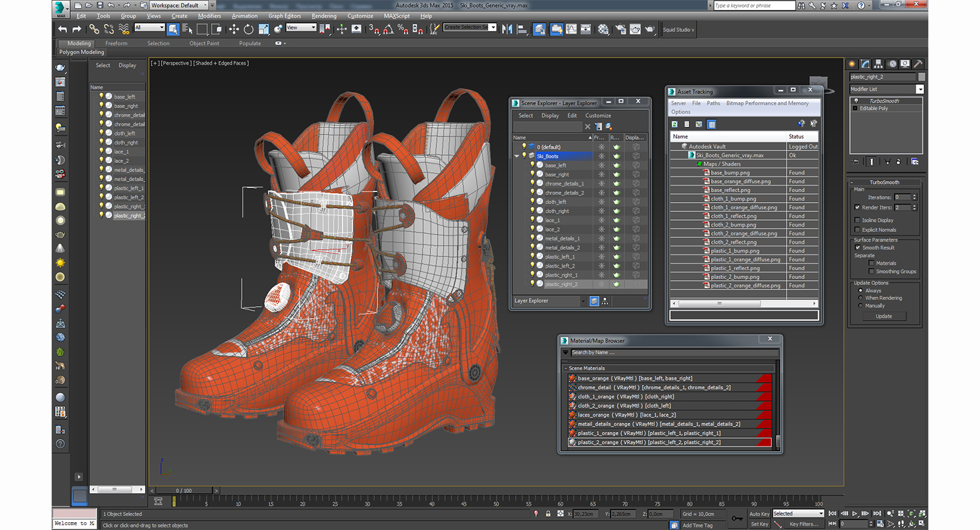Toggle visibility bulb of base_left in left explorer
This screenshot has width=980, height=530.
coord(101,96)
